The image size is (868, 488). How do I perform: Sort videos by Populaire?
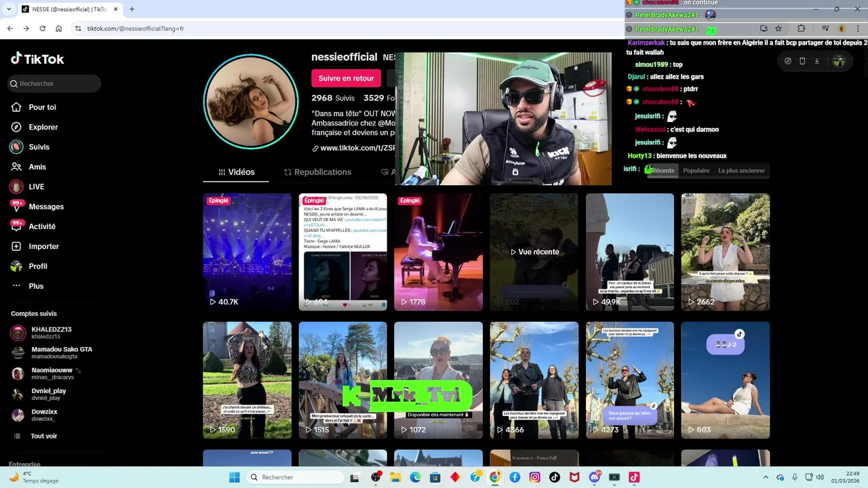pyautogui.click(x=696, y=171)
